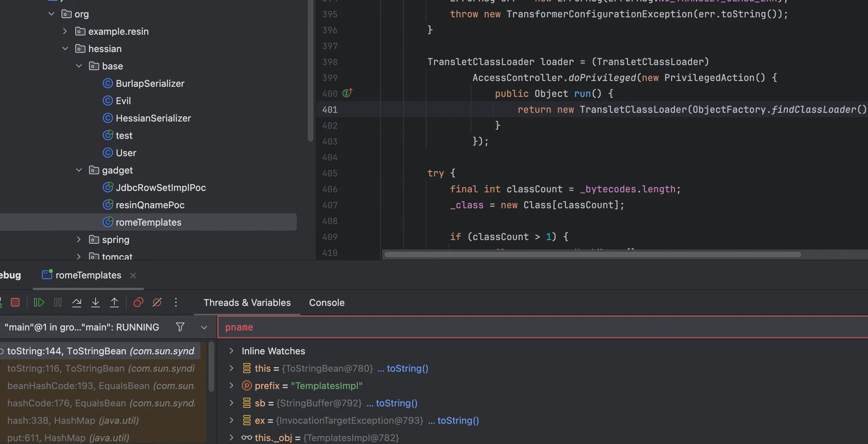Collapse the hessian package folder

(65, 49)
